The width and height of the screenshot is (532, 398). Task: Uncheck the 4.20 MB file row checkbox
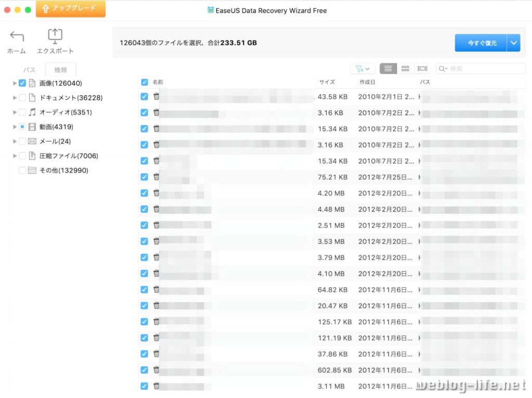point(144,193)
